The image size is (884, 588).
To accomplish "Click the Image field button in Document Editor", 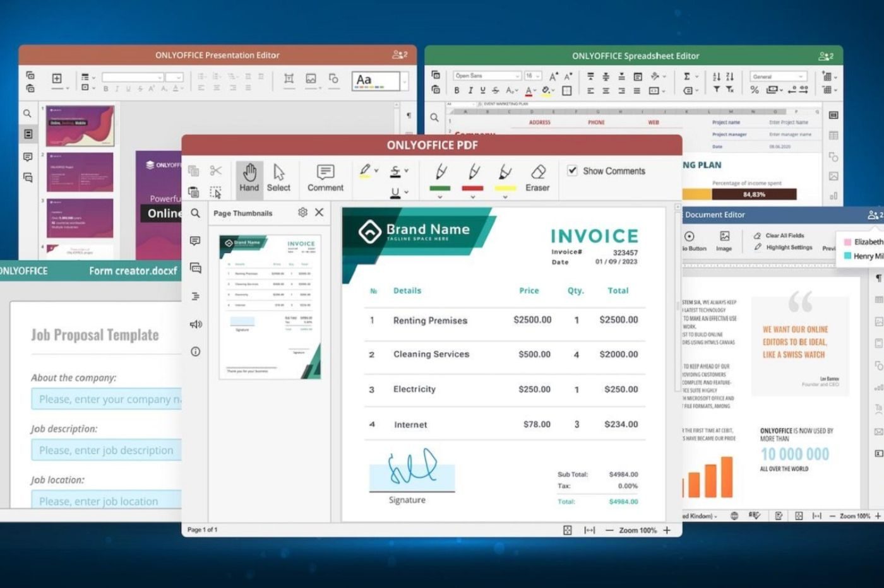I will point(724,240).
